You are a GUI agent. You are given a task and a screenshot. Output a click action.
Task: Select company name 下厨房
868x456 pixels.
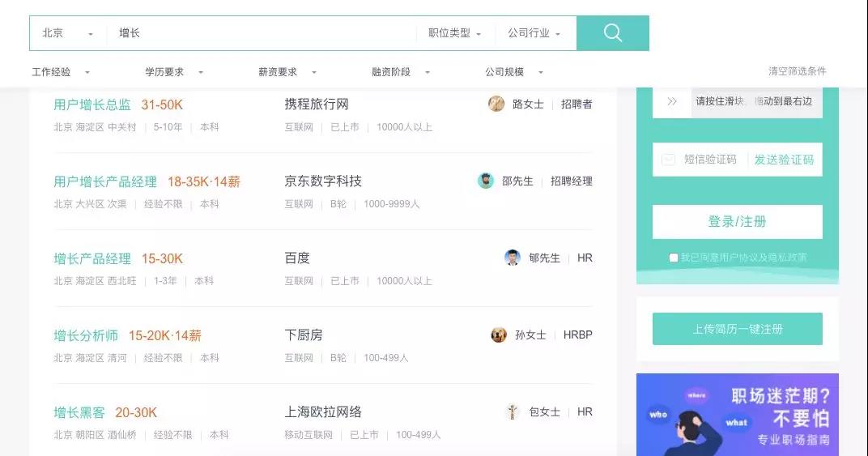coord(304,335)
